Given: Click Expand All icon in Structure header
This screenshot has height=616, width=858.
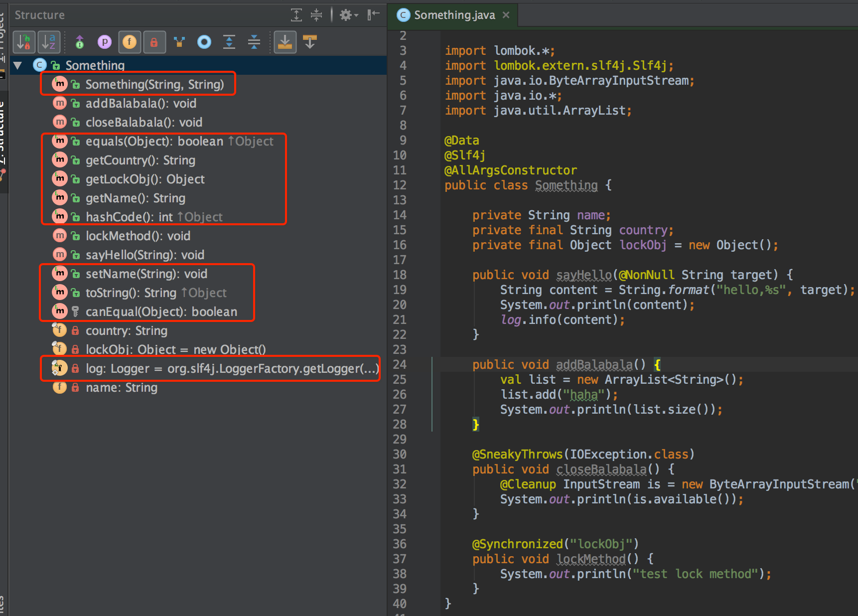Looking at the screenshot, I should [296, 15].
